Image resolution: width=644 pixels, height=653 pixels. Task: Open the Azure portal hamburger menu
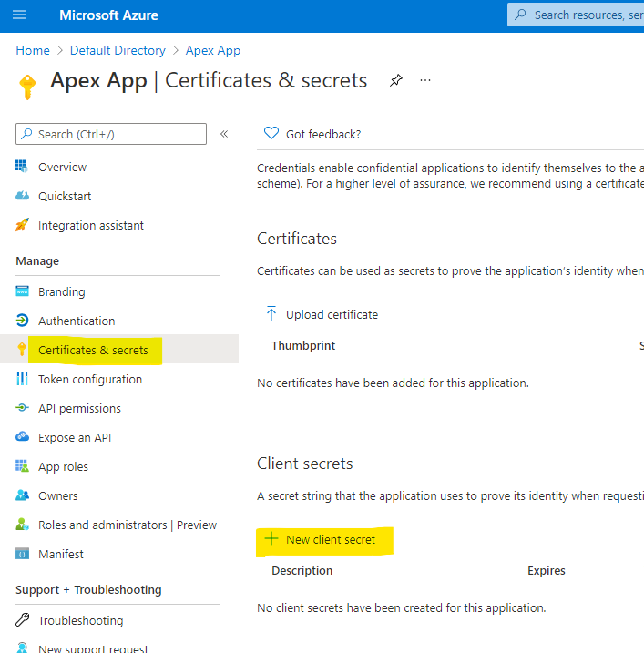coord(19,15)
